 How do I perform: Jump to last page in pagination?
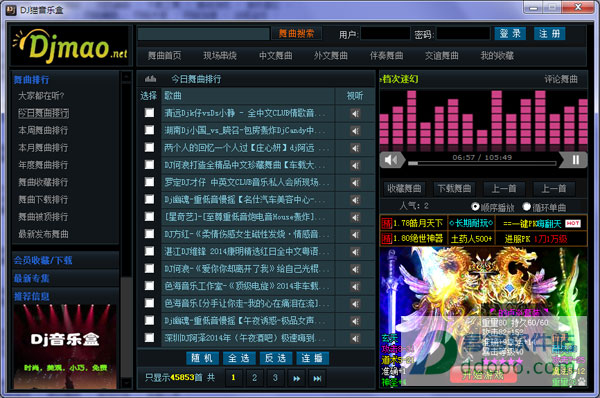point(317,378)
